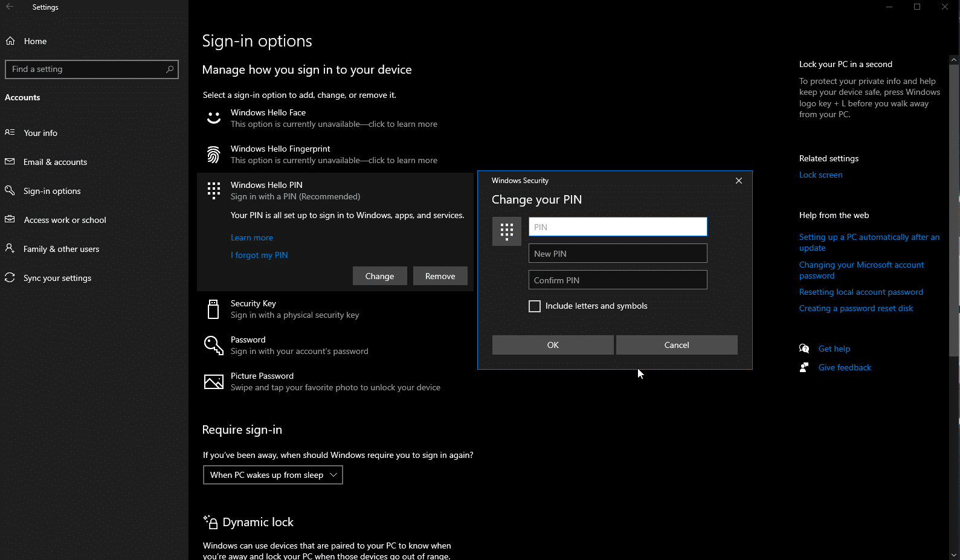Click the Get help chat icon
The height and width of the screenshot is (560, 960).
[804, 349]
